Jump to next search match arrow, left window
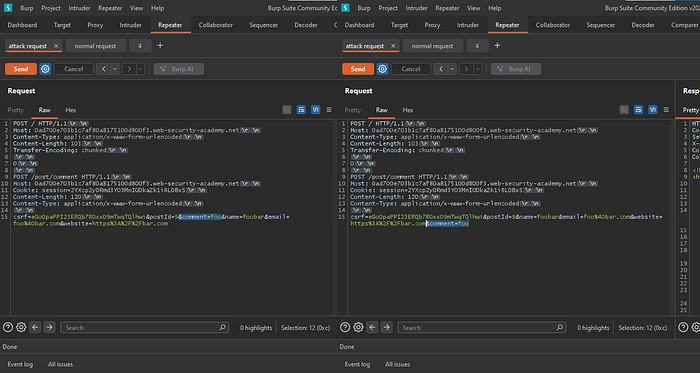This screenshot has width=700, height=373. [x=49, y=327]
